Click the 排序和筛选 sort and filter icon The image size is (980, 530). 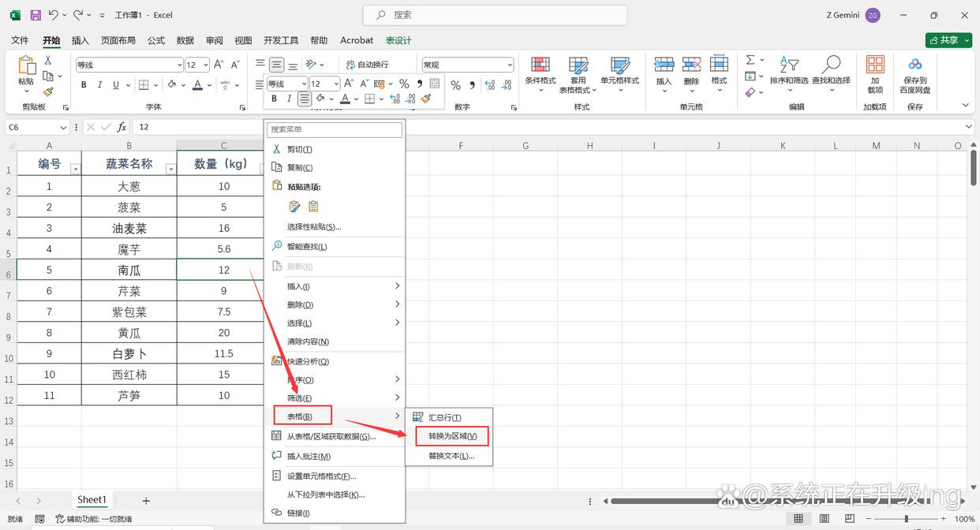[789, 65]
